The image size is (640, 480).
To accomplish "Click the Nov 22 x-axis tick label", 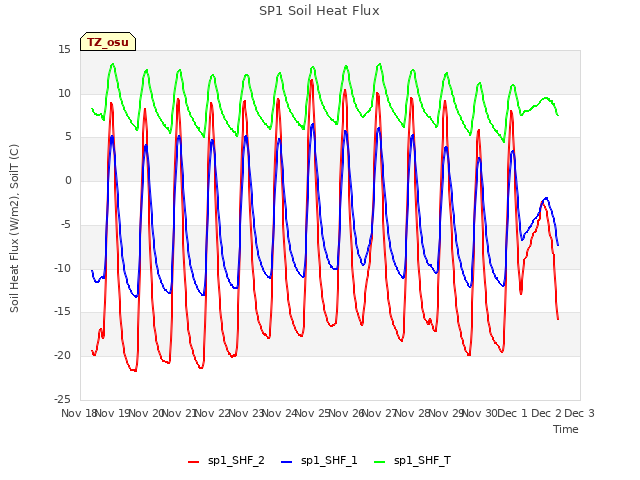I will (x=212, y=413).
